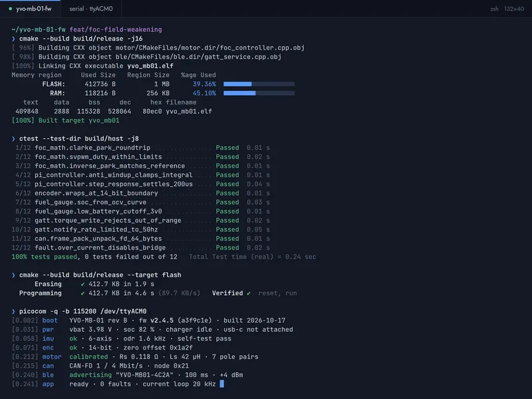Click the gatt_service.cpp.obj build line
This screenshot has height=399, width=532.
coord(146,57)
